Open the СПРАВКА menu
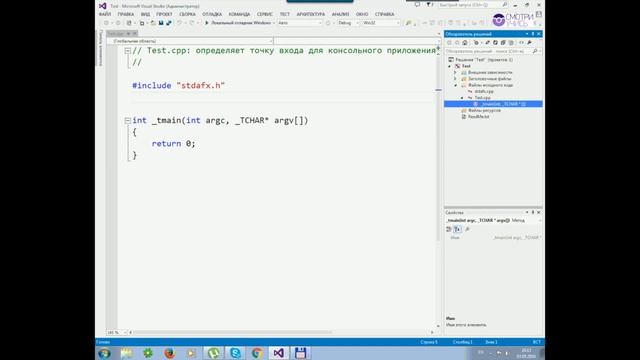640x360 pixels. [384, 14]
